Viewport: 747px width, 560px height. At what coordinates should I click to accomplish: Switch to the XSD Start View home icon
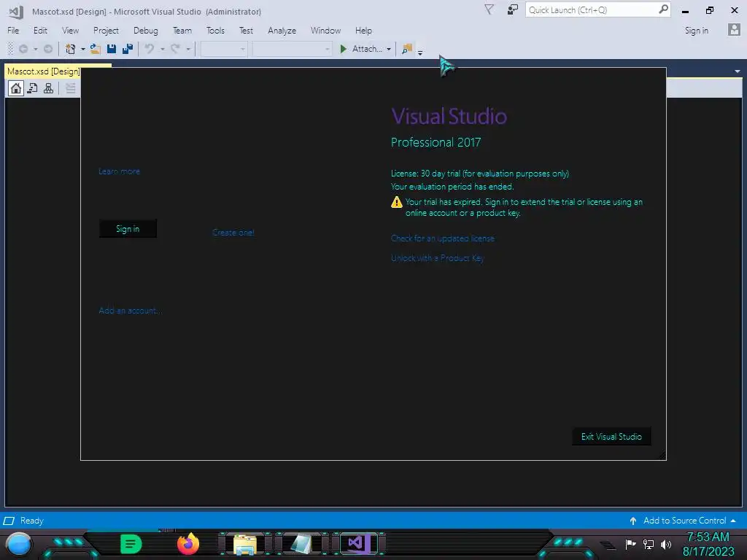16,88
